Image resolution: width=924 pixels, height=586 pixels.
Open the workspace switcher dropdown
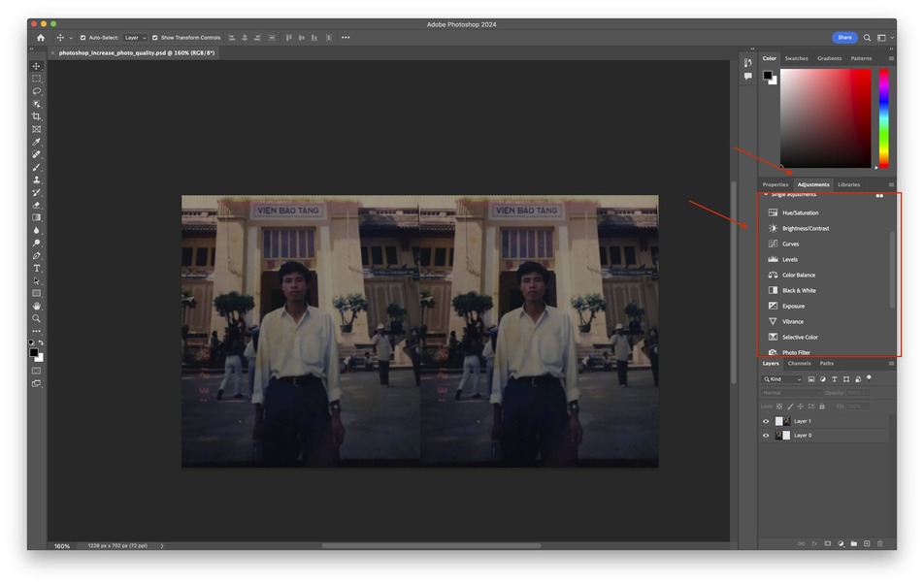884,38
